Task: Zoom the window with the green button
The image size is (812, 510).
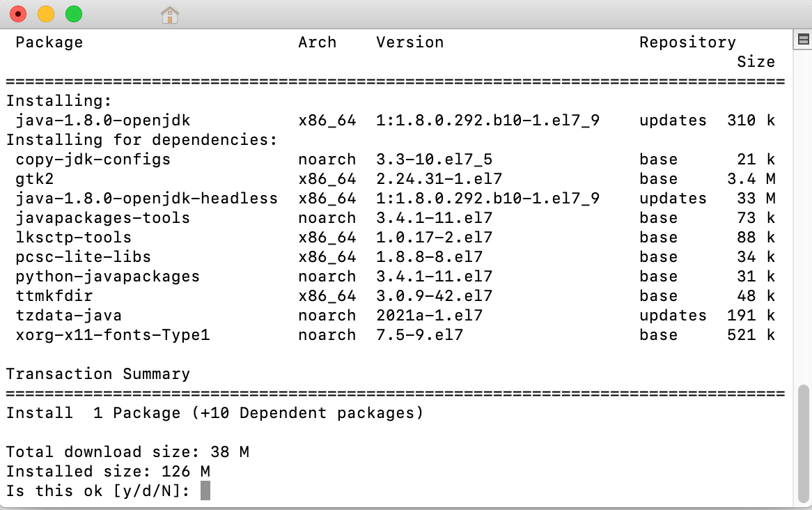Action: pos(73,14)
